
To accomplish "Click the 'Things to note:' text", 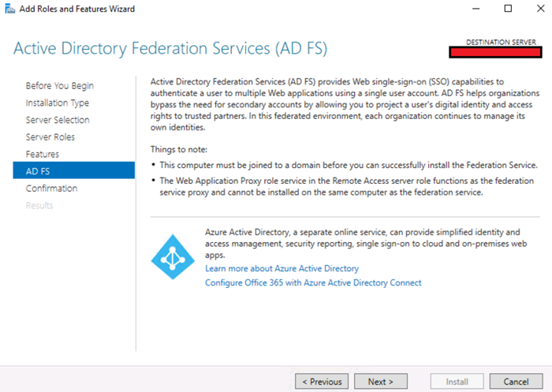I will click(179, 149).
